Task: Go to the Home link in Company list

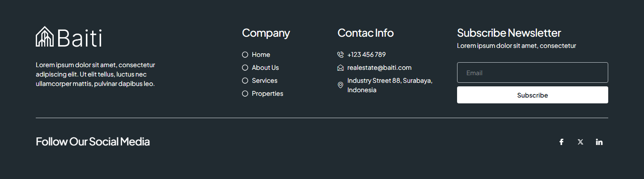Action: (261, 55)
